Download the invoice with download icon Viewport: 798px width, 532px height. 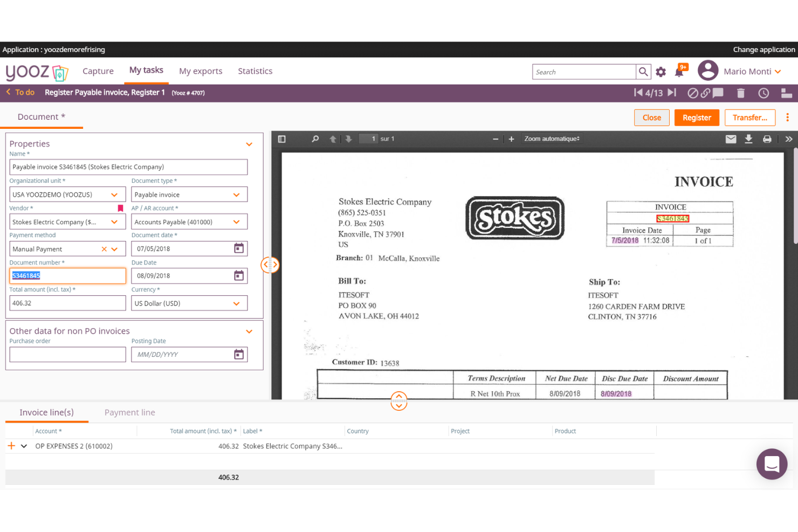click(749, 139)
